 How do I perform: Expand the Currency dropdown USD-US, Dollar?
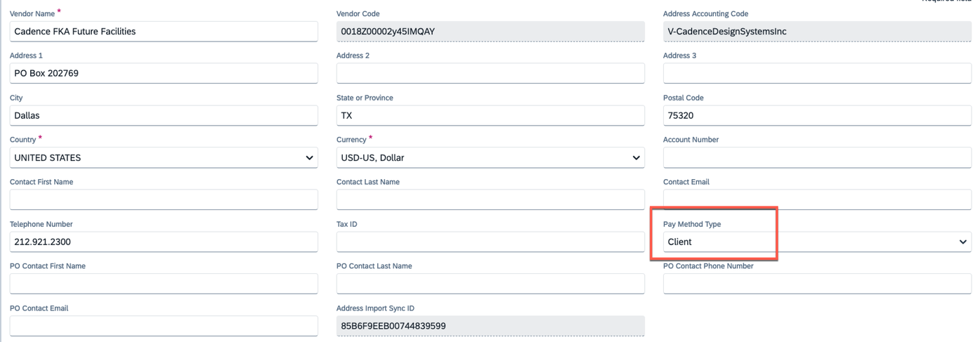[490, 157]
